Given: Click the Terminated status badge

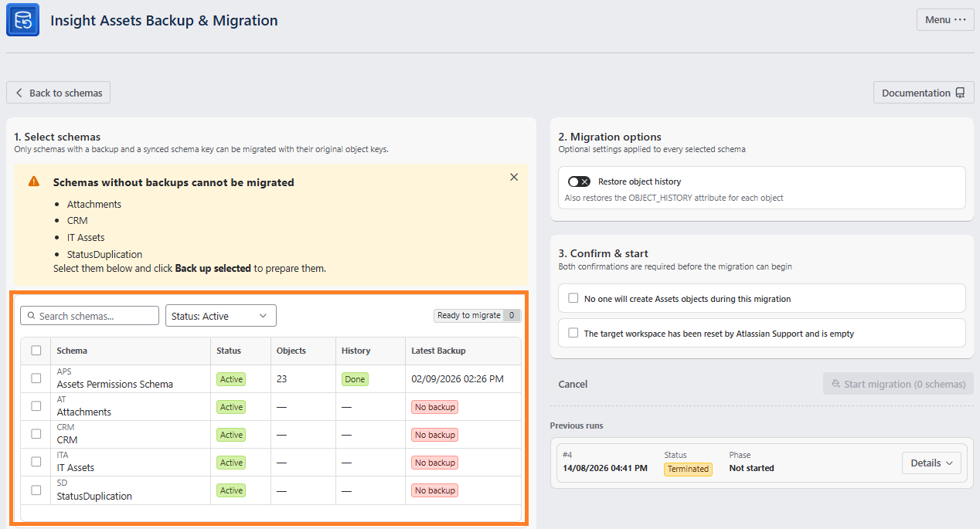Looking at the screenshot, I should click(688, 469).
